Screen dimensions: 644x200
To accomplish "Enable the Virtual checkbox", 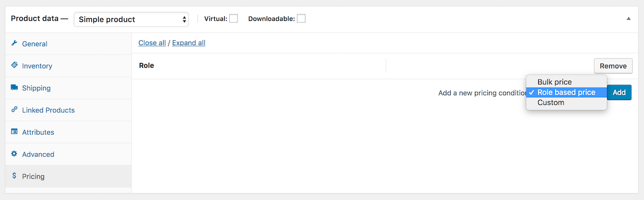I will 233,18.
